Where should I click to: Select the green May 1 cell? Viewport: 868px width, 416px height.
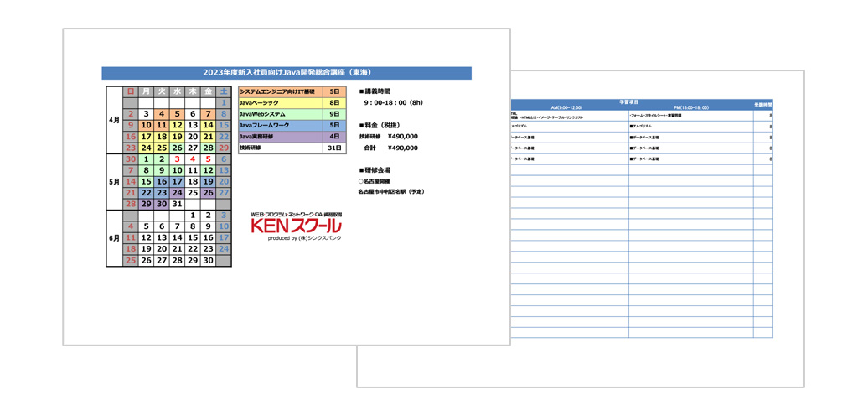(x=146, y=159)
